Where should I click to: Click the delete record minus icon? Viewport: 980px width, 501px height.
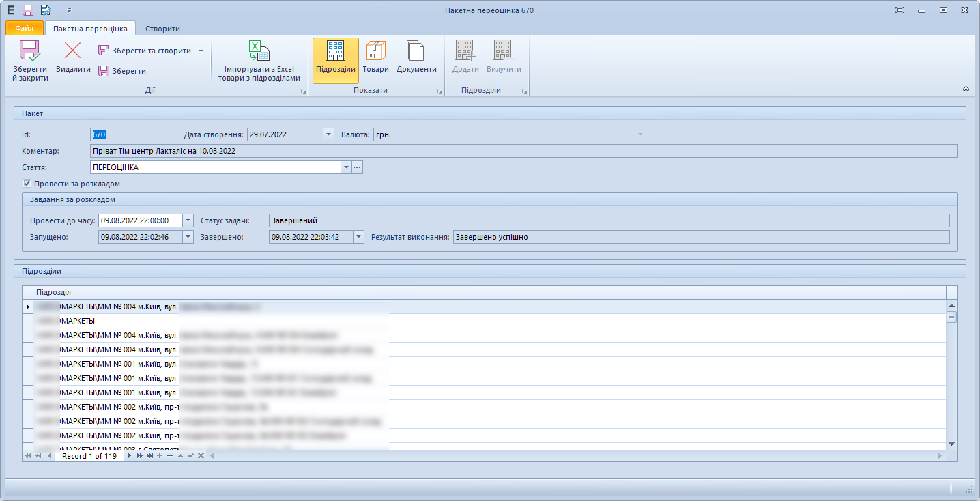170,455
